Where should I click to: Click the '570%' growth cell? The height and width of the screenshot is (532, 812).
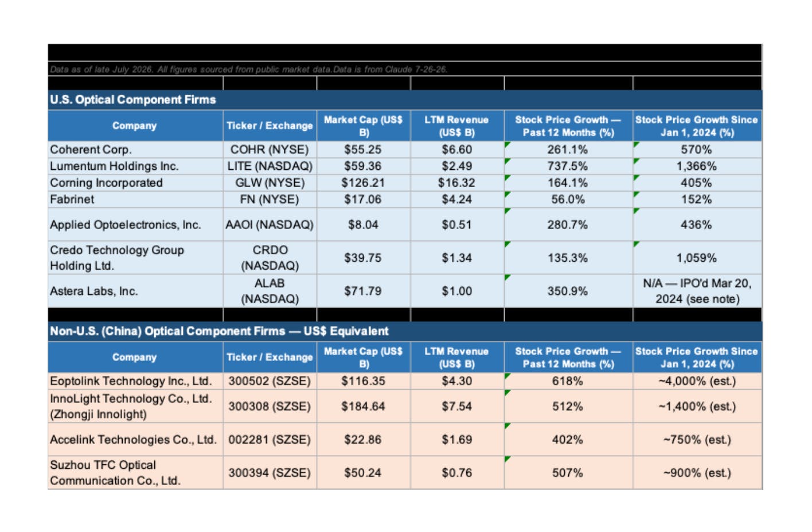pos(697,150)
